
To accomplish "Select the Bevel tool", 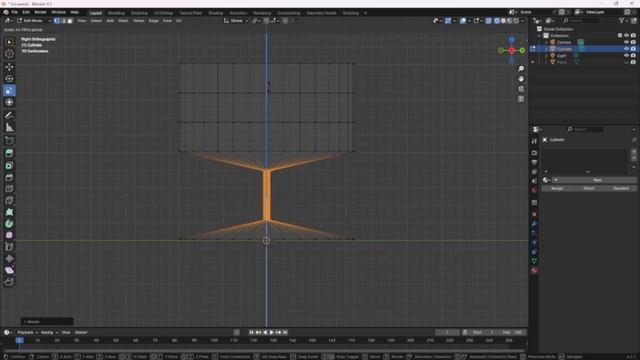I will (9, 177).
